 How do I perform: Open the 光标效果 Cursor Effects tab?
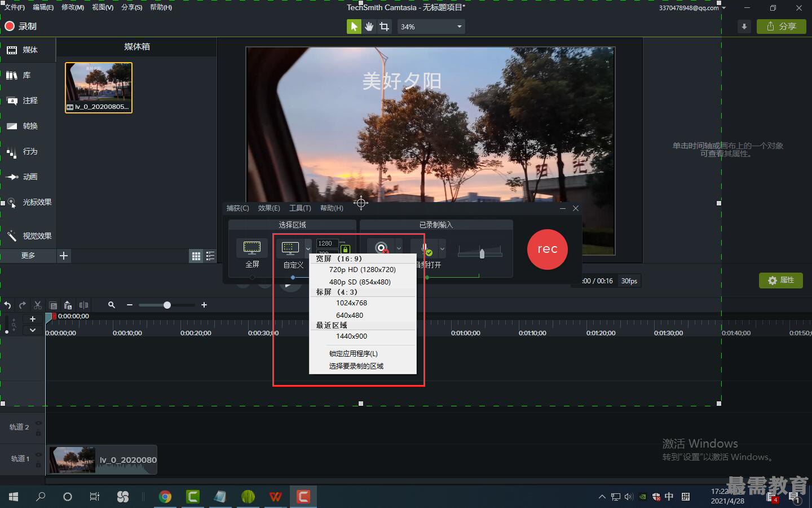point(28,202)
